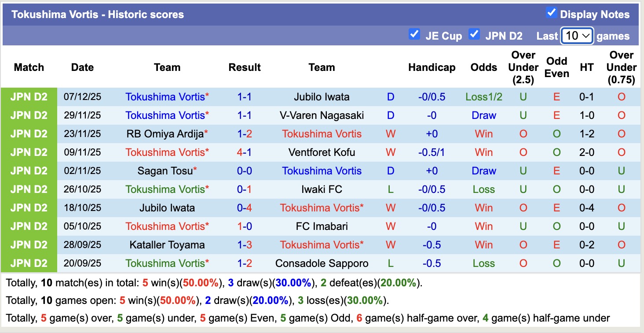Click the JPN D2 badge on the first row

29,96
